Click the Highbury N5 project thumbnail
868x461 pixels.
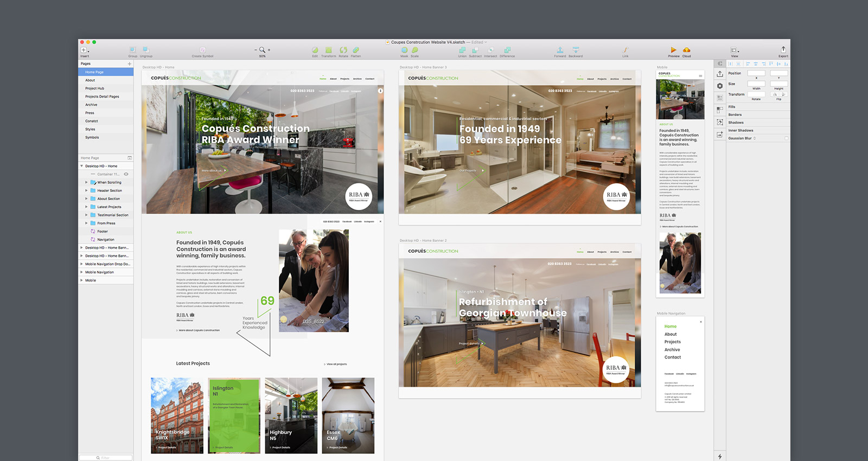click(x=291, y=415)
